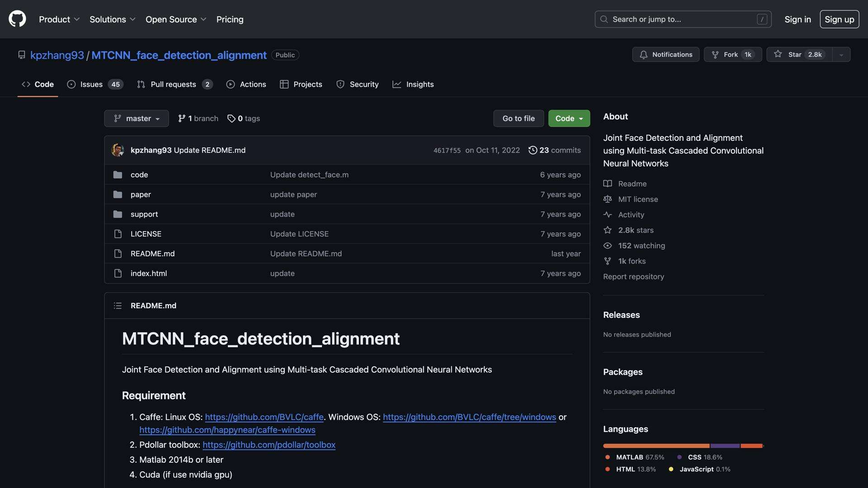Open README table of contents icon
The height and width of the screenshot is (488, 868).
point(118,306)
